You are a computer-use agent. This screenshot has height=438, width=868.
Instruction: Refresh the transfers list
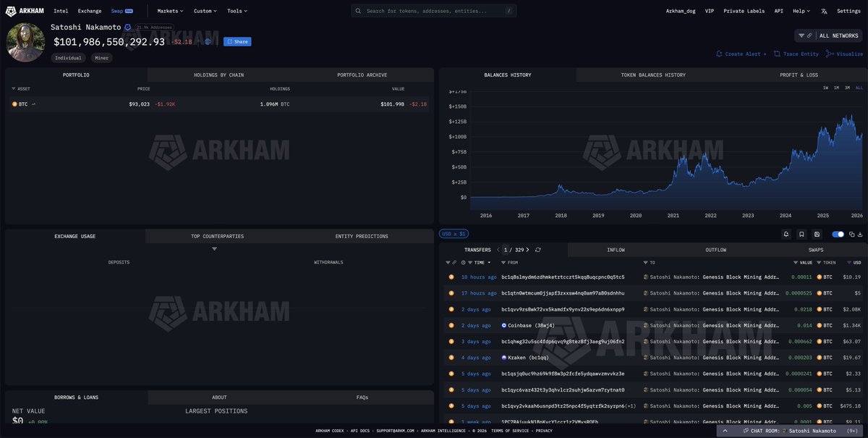point(537,250)
